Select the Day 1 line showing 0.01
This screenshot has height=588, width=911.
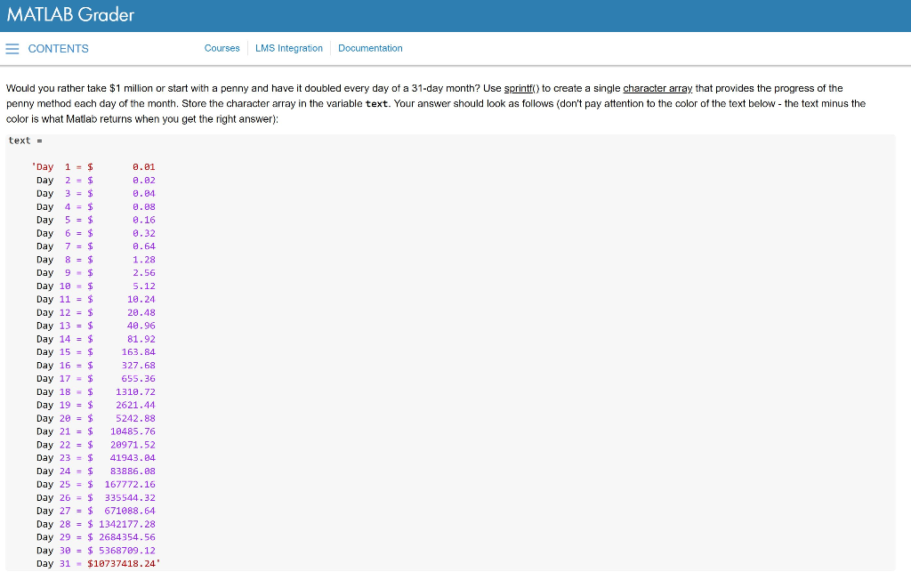tap(92, 166)
